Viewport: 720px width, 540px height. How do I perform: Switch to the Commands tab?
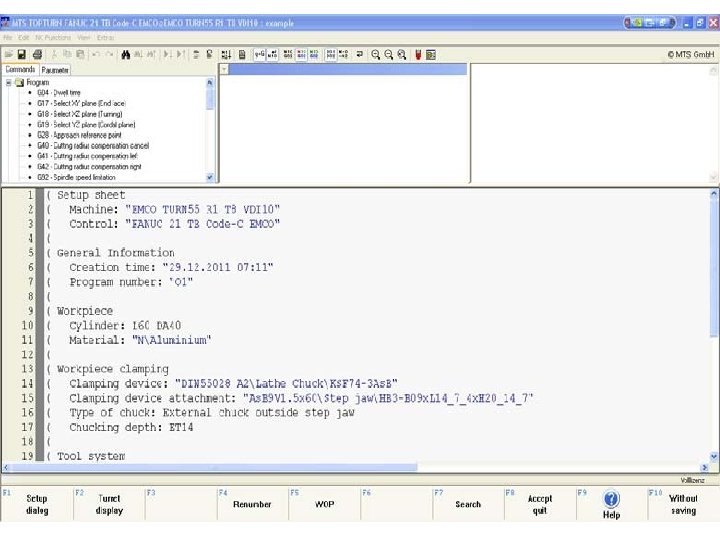point(20,69)
